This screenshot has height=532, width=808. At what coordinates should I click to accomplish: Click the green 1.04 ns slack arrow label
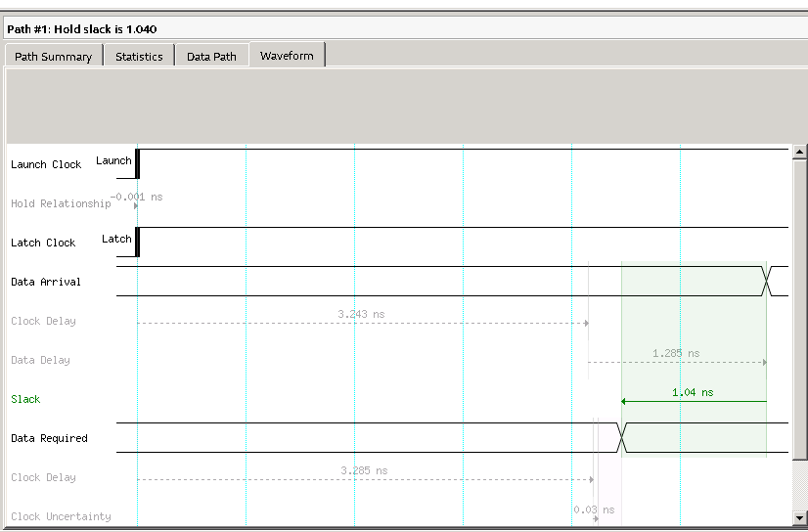tap(693, 392)
